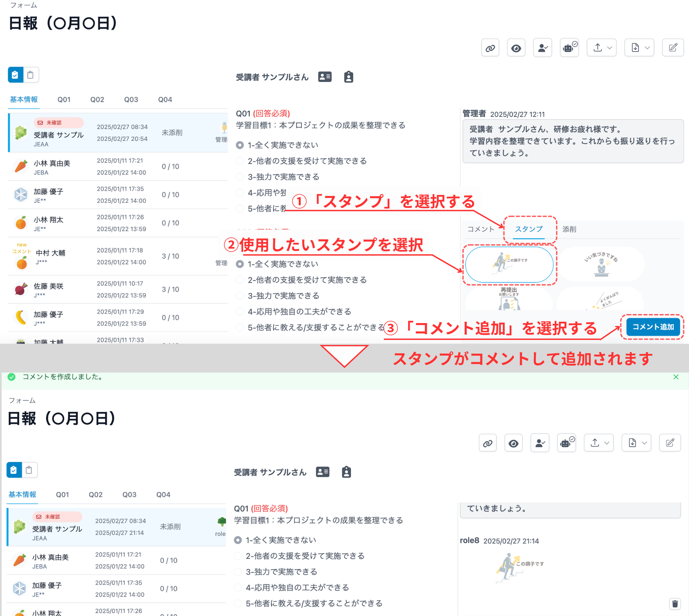The width and height of the screenshot is (689, 616).
Task: Expand the file download dropdown arrow
Action: [x=647, y=48]
